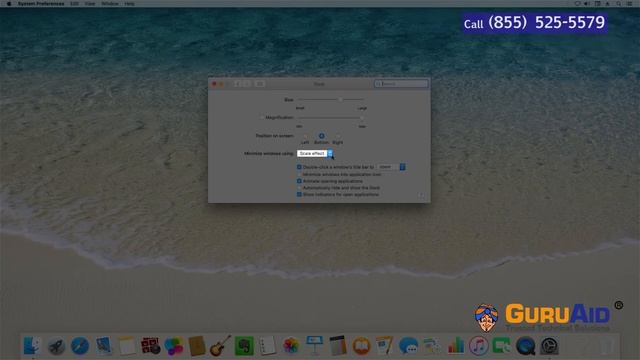
Task: Click the Search field in preferences window
Action: [401, 84]
